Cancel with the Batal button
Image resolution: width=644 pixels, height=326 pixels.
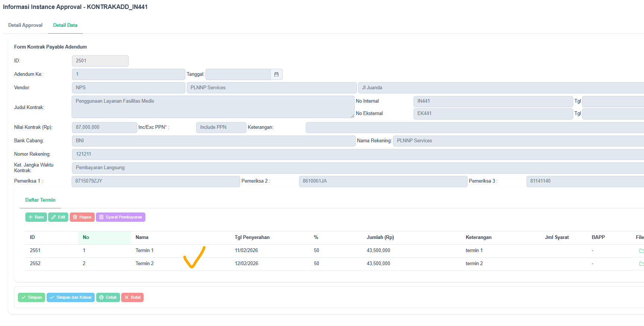(x=132, y=298)
